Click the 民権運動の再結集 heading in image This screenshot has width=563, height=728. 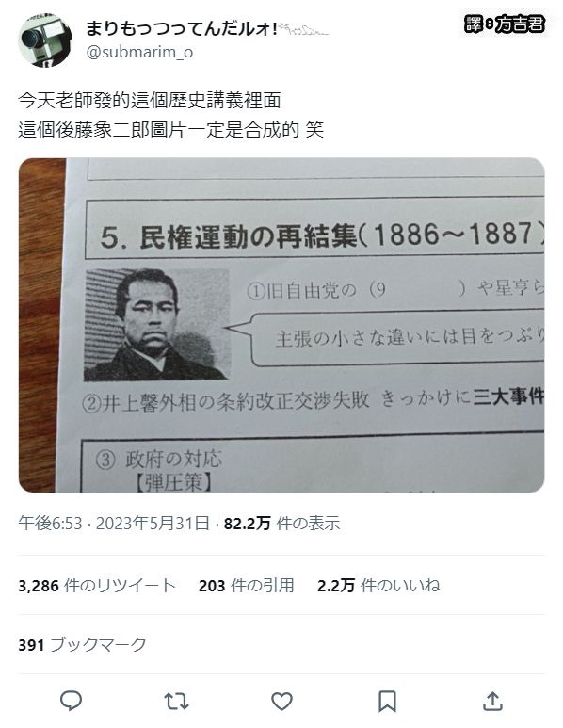coord(249,236)
